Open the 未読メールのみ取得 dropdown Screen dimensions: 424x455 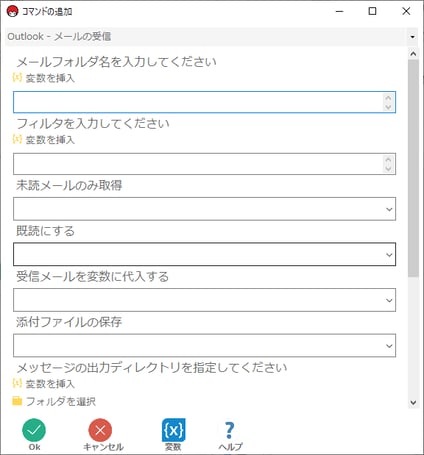pos(204,209)
